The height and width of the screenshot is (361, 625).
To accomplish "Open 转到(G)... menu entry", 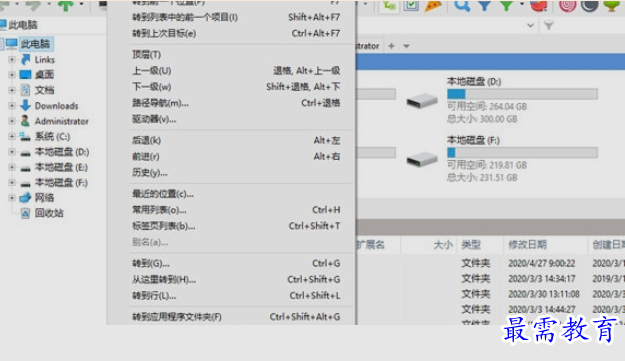I will click(236, 263).
